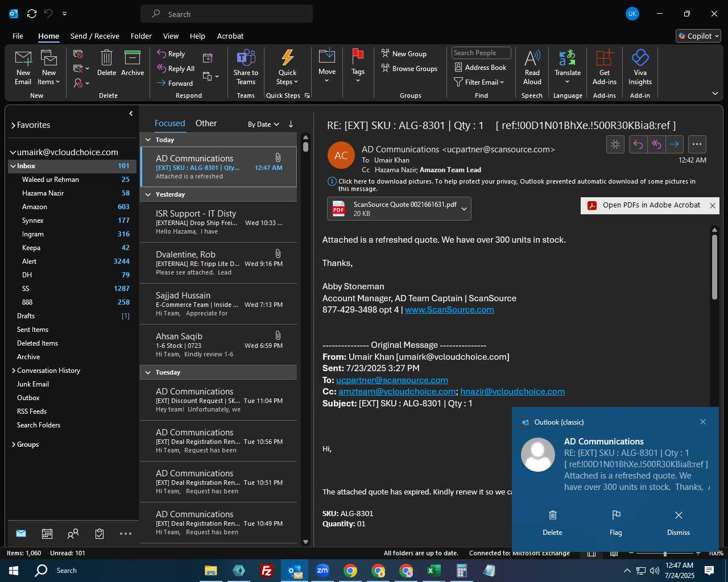
Task: Open the New Items menu
Action: click(x=49, y=68)
